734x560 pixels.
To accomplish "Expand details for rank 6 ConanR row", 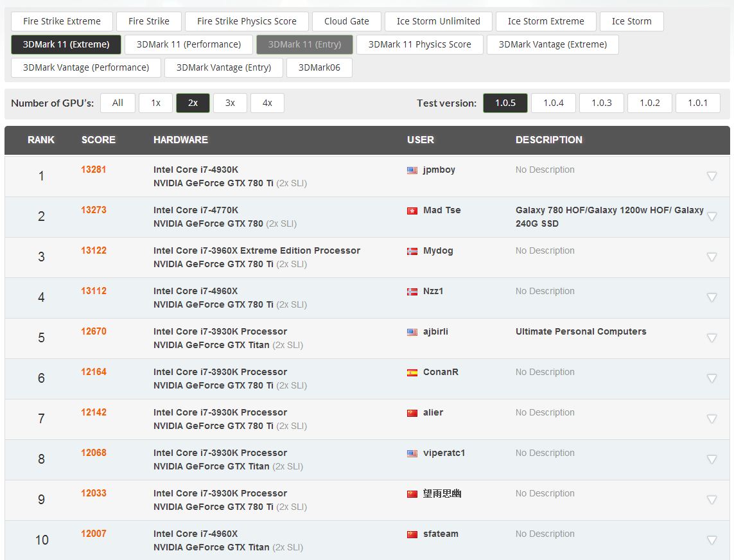I will click(712, 378).
